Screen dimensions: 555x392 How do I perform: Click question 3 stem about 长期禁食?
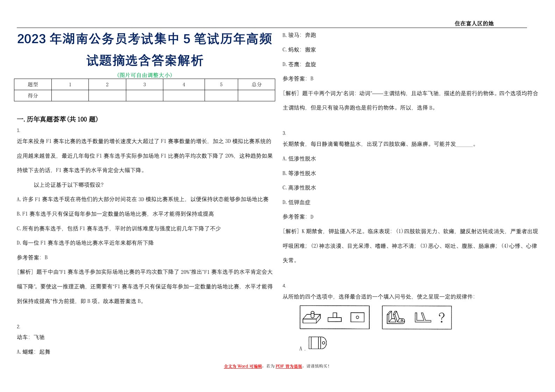(379, 144)
